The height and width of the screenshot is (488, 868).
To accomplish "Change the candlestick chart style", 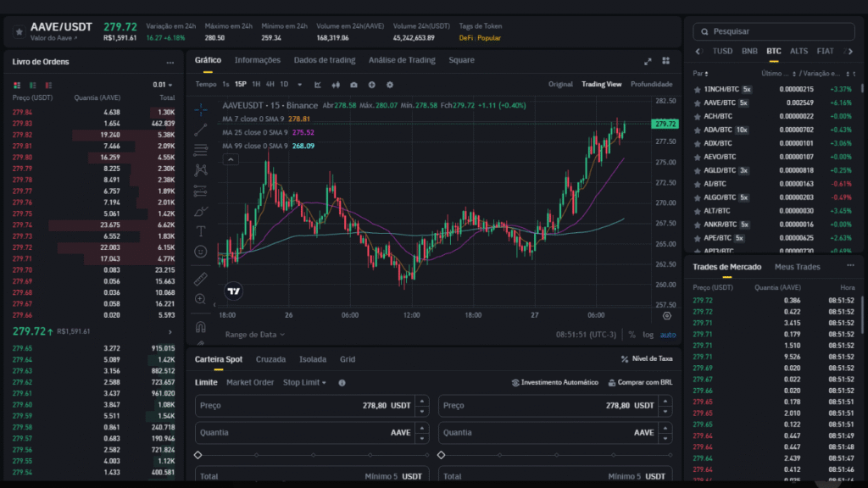I will click(336, 85).
